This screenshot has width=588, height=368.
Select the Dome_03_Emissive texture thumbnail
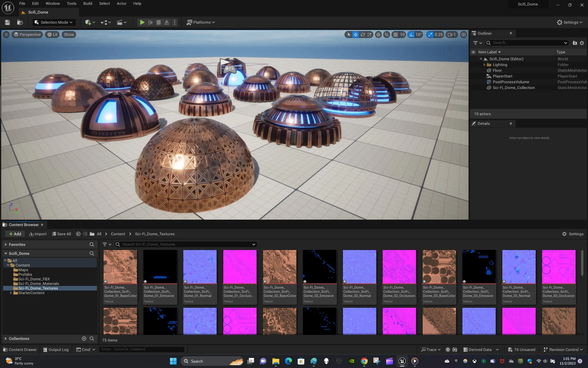point(479,267)
